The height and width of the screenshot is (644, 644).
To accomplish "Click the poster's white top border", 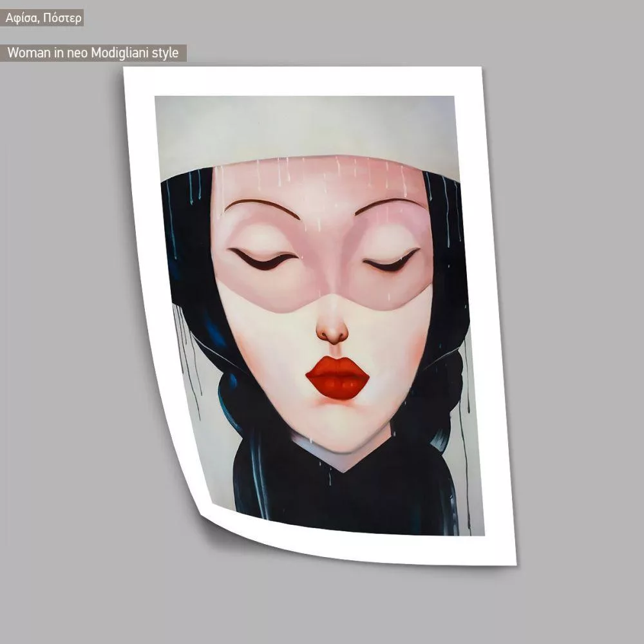I will click(303, 81).
